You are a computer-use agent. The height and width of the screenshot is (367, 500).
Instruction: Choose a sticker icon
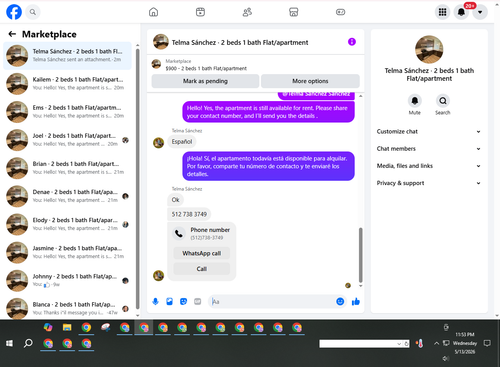[x=183, y=302]
